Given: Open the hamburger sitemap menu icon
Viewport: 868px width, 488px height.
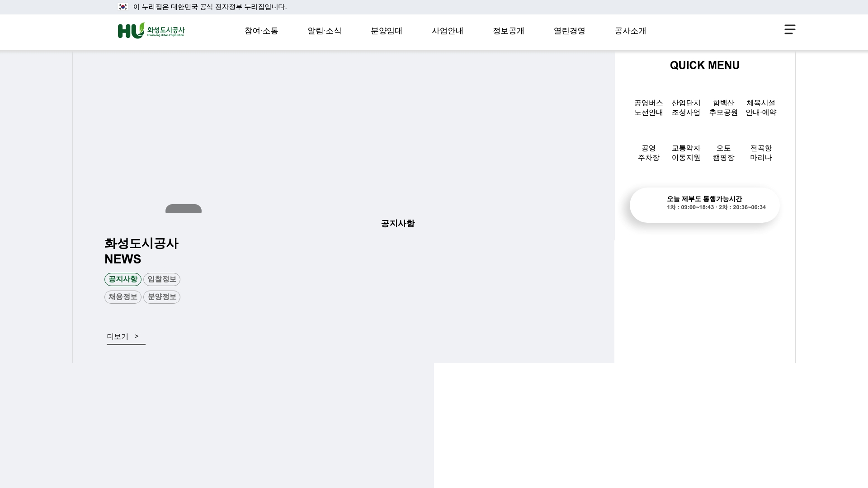Looking at the screenshot, I should tap(790, 29).
